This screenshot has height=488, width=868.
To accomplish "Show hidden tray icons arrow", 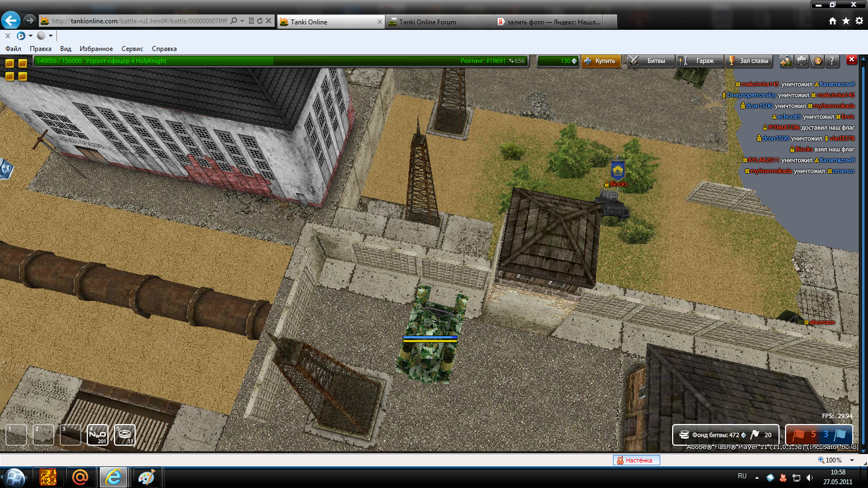I will pyautogui.click(x=757, y=478).
